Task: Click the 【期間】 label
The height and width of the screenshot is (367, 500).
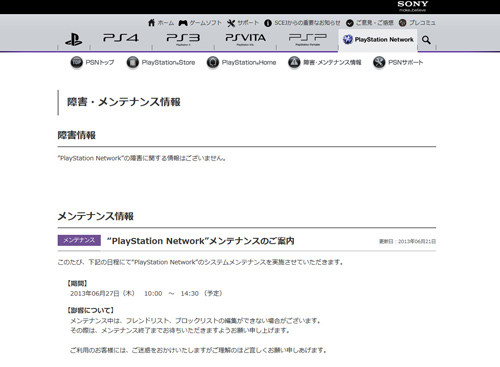Action: tap(77, 283)
